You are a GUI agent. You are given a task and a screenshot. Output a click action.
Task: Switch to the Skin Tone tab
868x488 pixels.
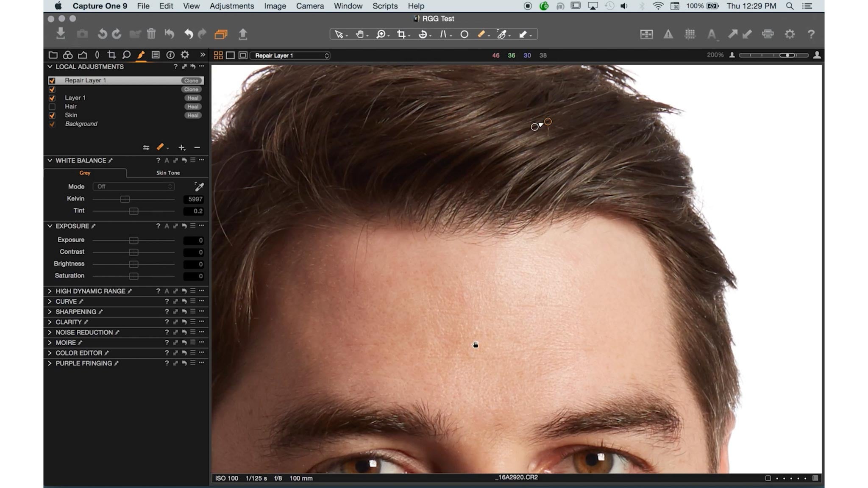pyautogui.click(x=168, y=172)
